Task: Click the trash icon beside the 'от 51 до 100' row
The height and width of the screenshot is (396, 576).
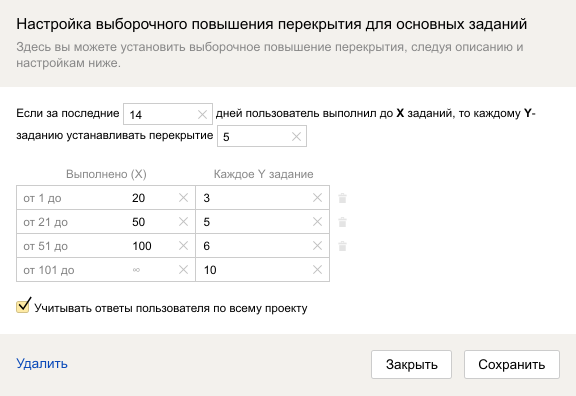Action: tap(342, 246)
